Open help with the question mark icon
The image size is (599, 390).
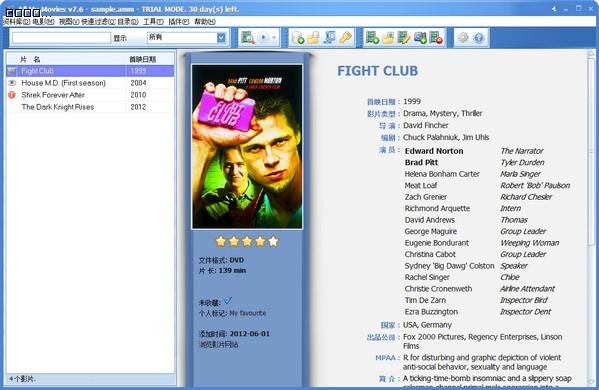point(479,37)
